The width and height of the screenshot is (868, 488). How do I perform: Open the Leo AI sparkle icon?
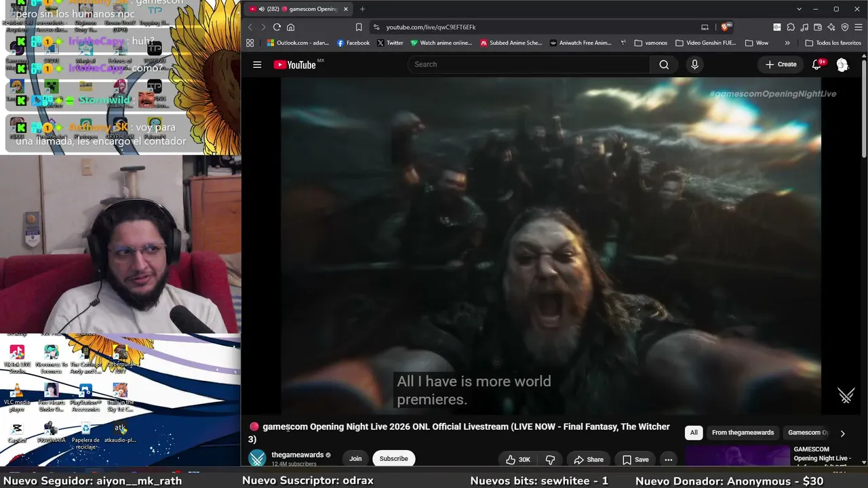pos(831,27)
